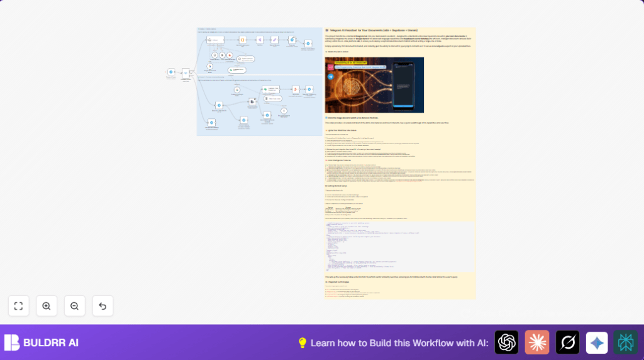Select the orange braces code node

click(x=242, y=40)
